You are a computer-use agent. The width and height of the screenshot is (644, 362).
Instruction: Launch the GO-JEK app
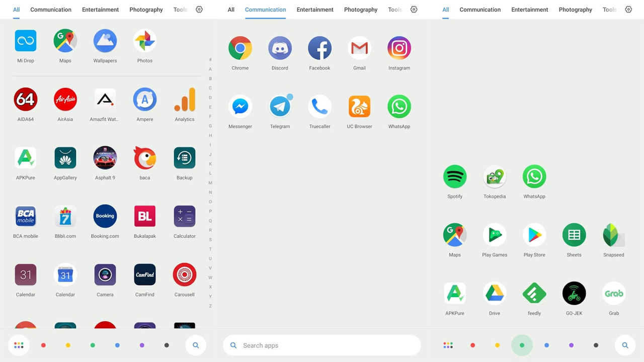point(574,293)
